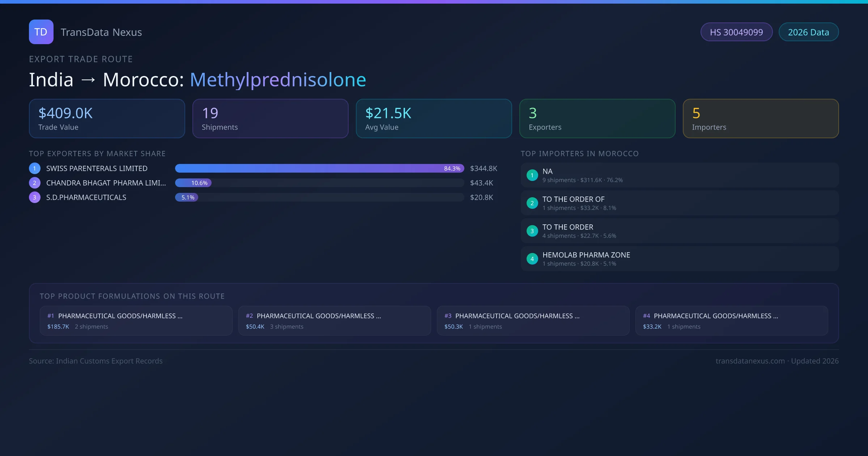Screen dimensions: 868x456
Task: Select the $409.0K Trade Value card
Action: coord(107,118)
